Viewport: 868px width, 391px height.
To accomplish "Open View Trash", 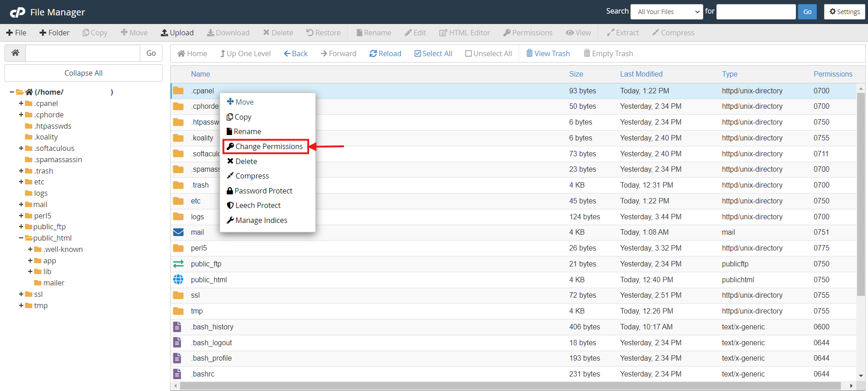I will (548, 53).
